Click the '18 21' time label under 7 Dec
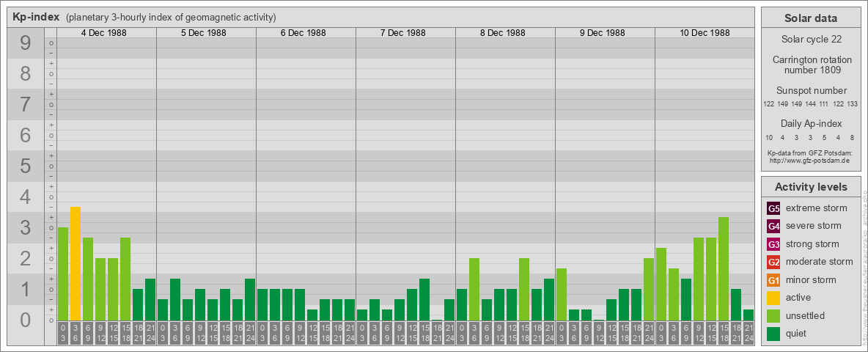This screenshot has height=352, width=868. click(437, 333)
